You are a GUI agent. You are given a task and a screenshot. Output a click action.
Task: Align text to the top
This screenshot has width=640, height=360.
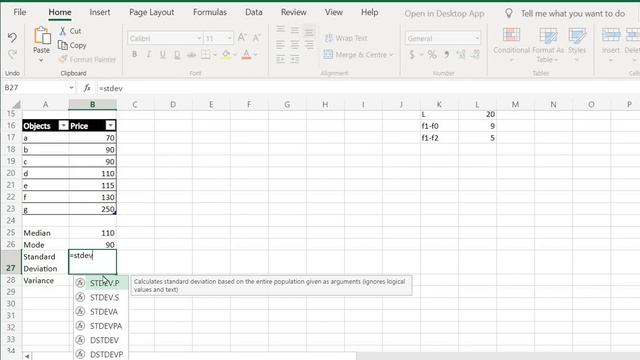click(x=280, y=29)
